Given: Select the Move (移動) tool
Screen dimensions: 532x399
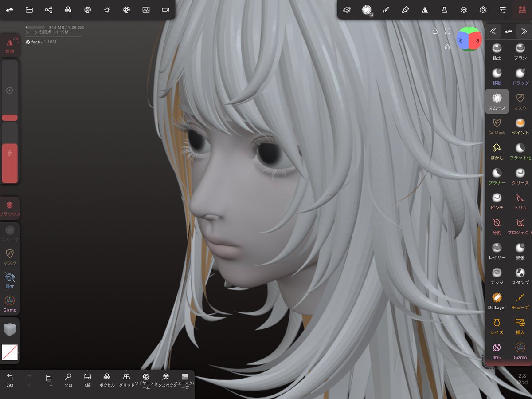Looking at the screenshot, I should [x=497, y=76].
